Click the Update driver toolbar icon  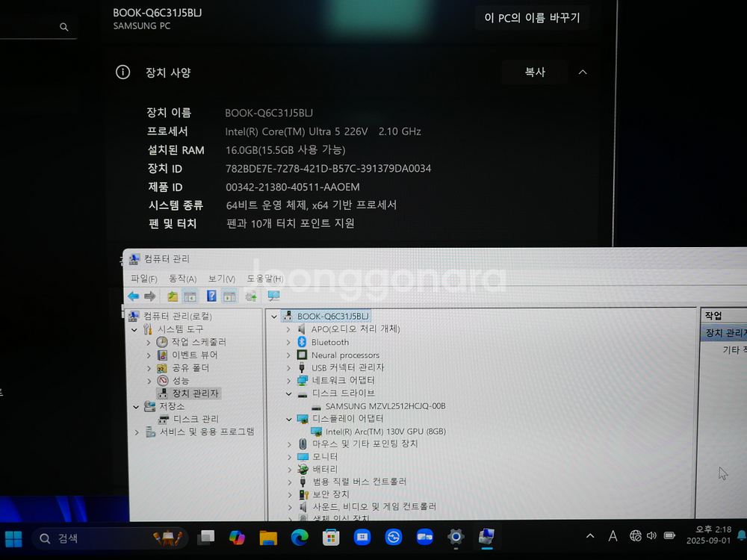(x=251, y=296)
